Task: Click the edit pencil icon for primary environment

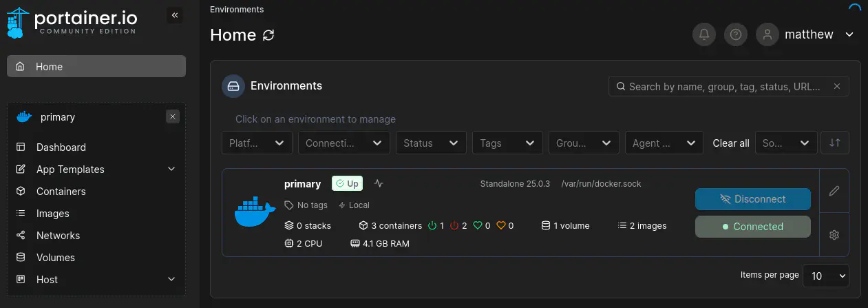Action: tap(834, 191)
